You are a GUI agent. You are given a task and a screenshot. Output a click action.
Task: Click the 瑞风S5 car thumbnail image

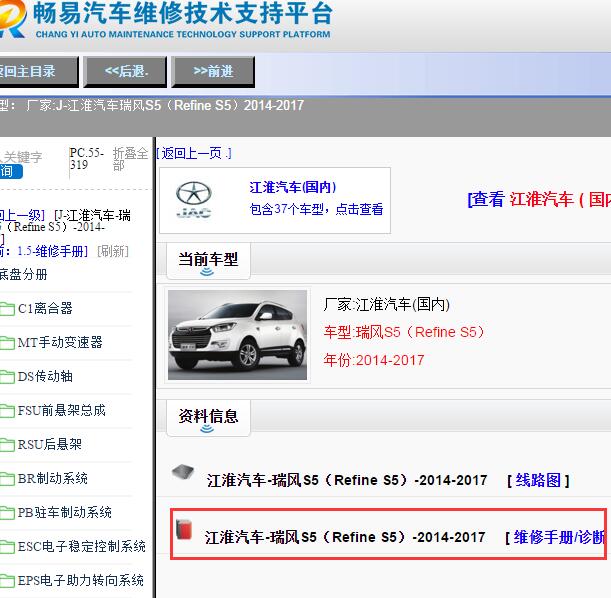[x=237, y=335]
